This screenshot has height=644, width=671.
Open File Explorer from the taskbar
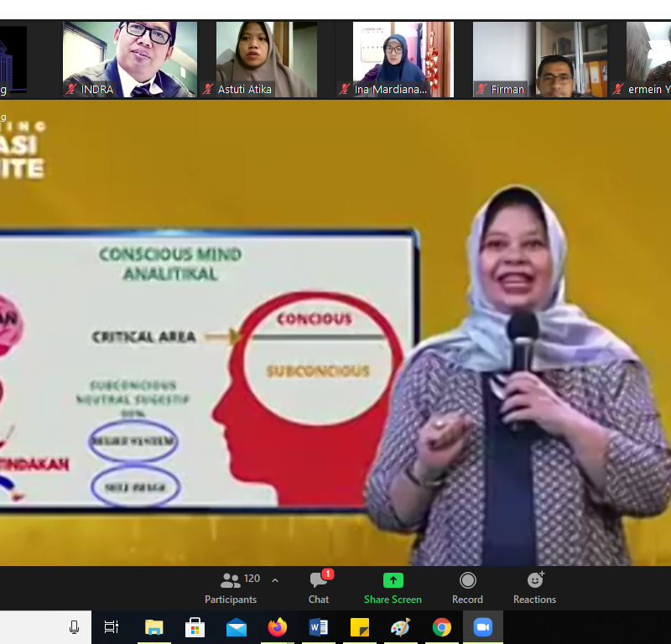(154, 627)
